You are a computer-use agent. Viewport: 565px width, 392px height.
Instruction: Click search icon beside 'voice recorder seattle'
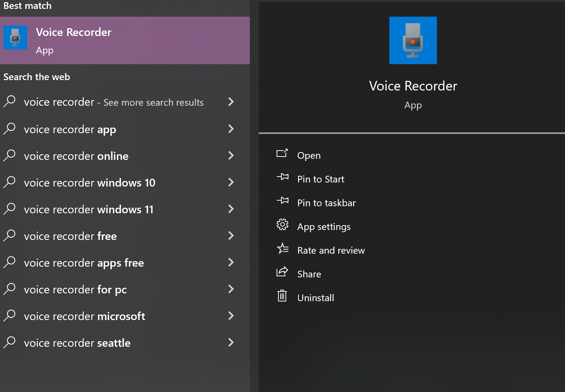pyautogui.click(x=10, y=342)
